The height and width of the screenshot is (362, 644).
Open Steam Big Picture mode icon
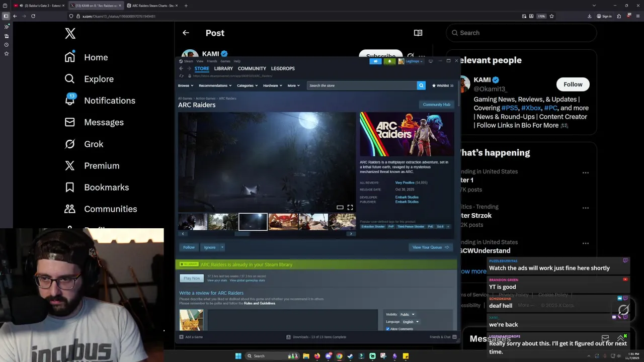[430, 61]
